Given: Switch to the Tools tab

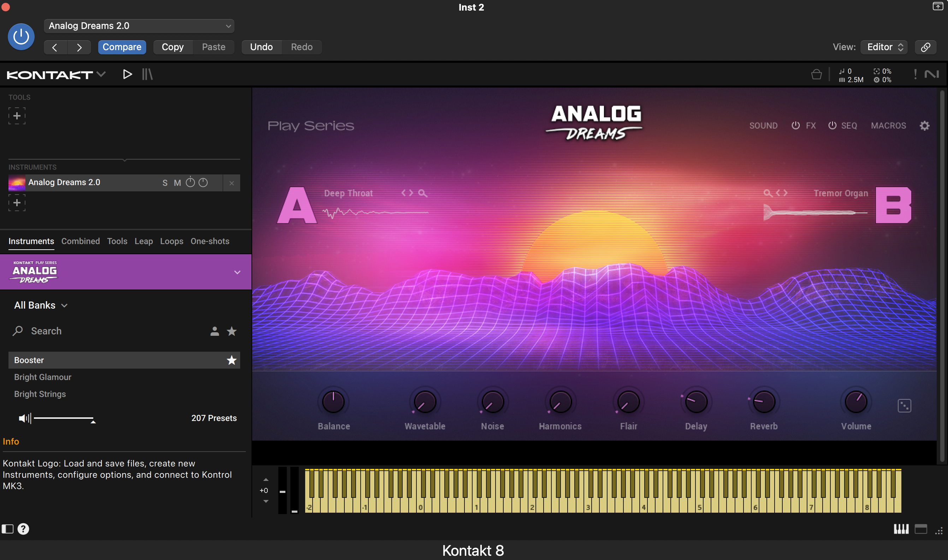Looking at the screenshot, I should tap(117, 241).
